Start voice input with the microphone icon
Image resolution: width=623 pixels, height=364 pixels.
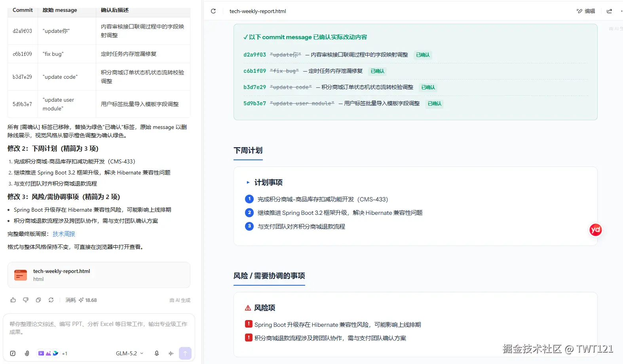tap(157, 353)
